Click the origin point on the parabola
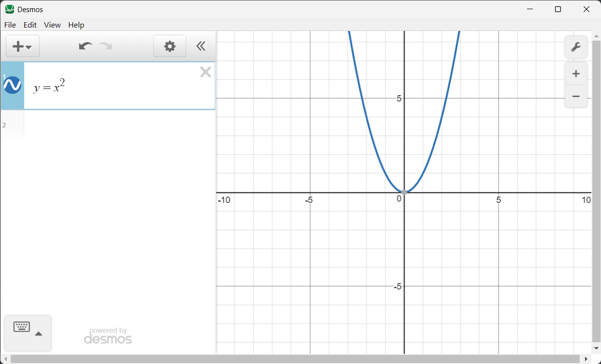This screenshot has height=364, width=601. 404,192
